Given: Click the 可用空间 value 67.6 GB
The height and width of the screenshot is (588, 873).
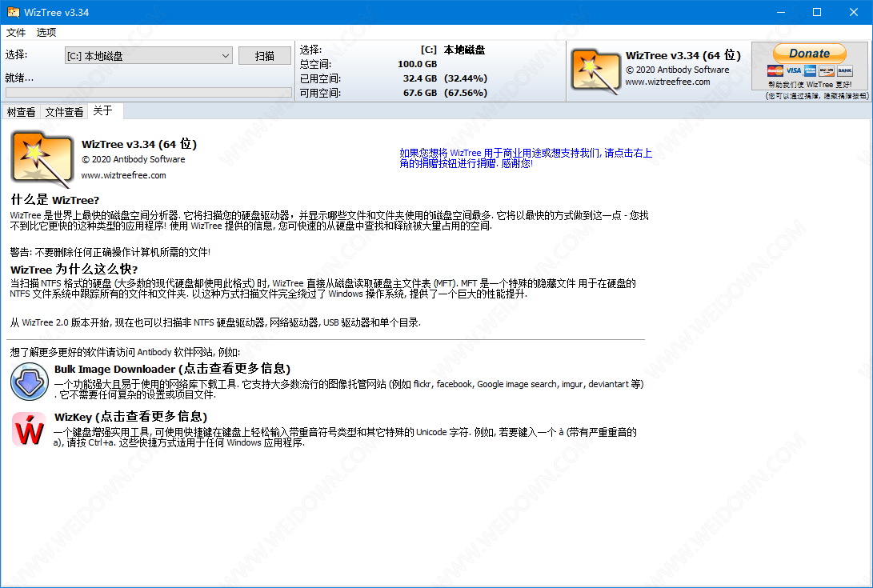Looking at the screenshot, I should 420,93.
